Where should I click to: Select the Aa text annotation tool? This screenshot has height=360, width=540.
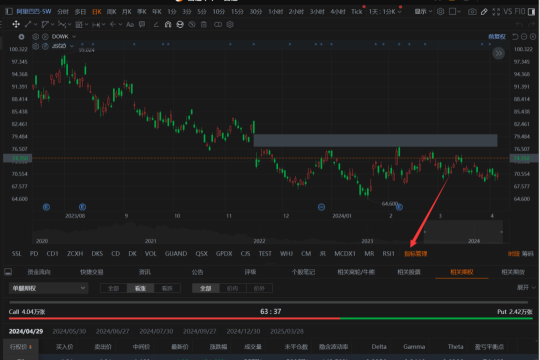130,24
